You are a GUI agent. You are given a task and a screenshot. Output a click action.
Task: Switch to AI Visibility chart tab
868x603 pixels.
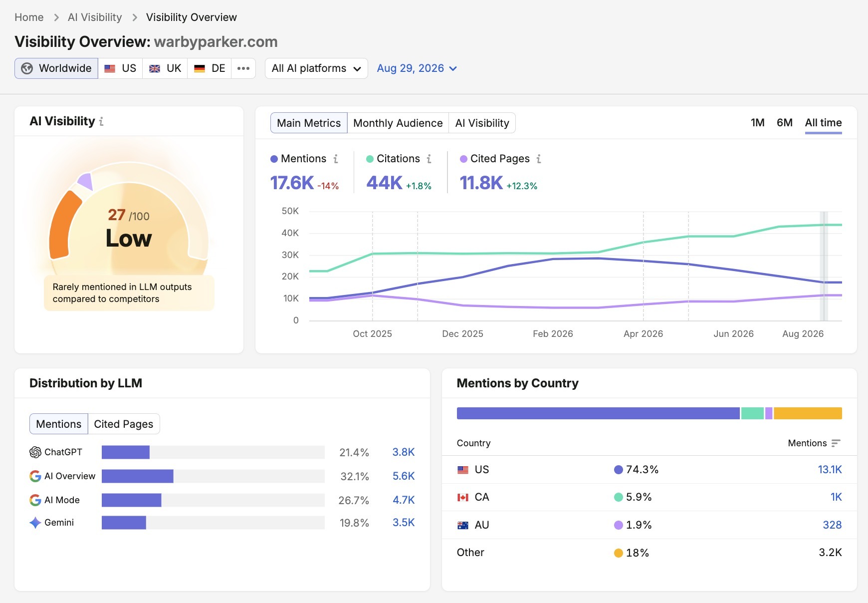pyautogui.click(x=482, y=123)
